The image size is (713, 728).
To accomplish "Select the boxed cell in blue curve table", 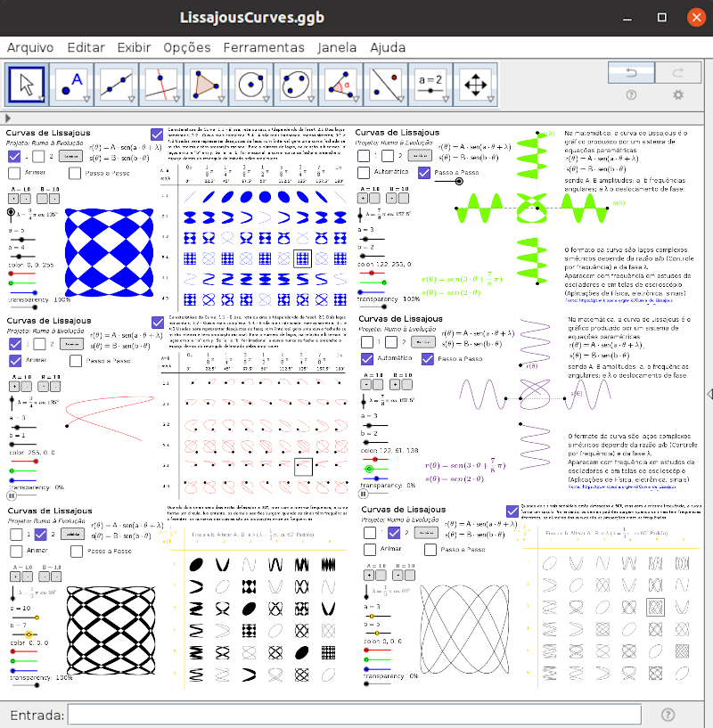I will click(302, 258).
